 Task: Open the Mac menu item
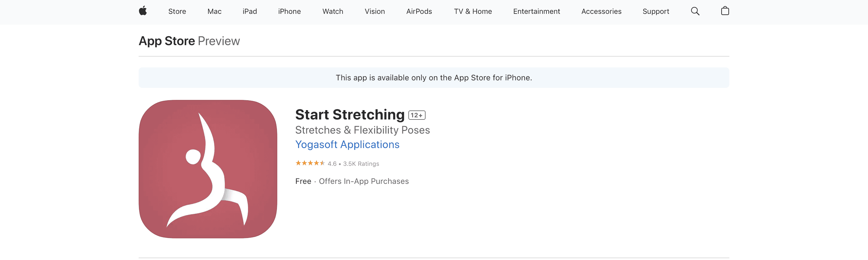coord(214,11)
